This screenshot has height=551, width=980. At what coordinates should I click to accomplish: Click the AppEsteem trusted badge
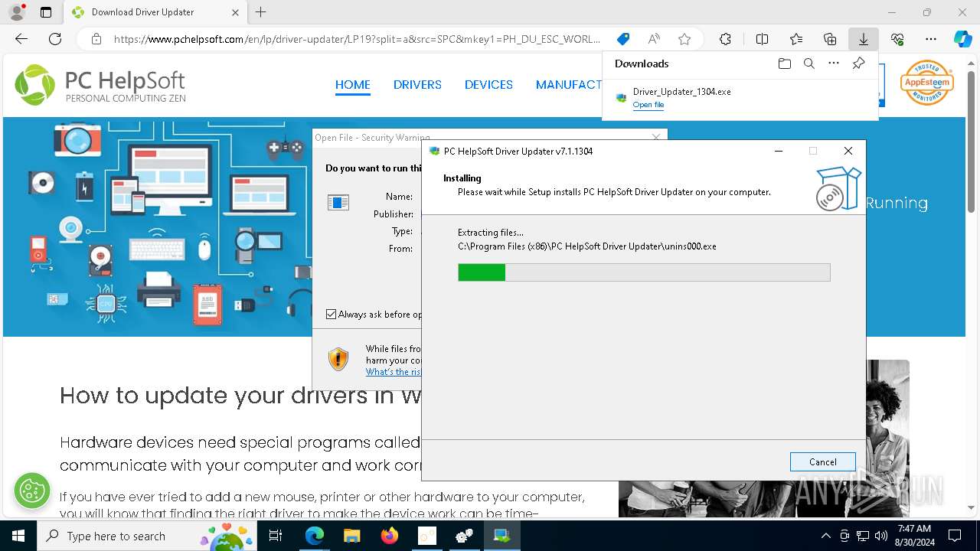926,83
